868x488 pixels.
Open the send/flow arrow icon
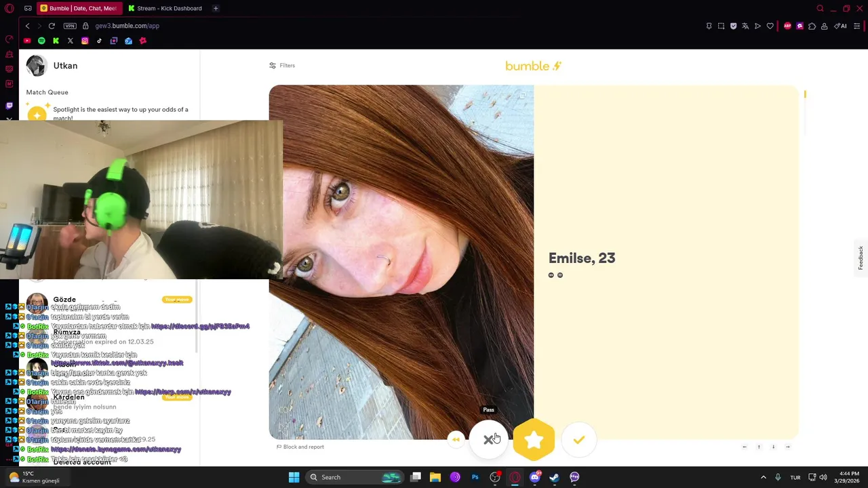[757, 26]
